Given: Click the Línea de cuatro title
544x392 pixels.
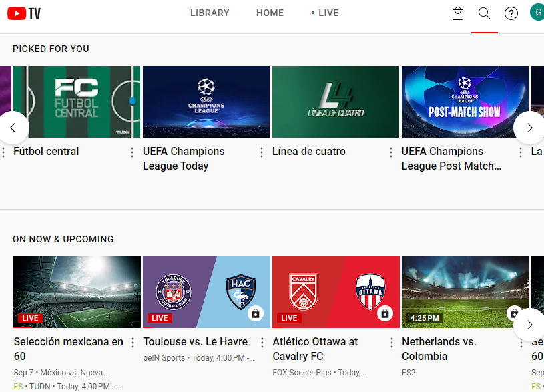Looking at the screenshot, I should coord(309,152).
